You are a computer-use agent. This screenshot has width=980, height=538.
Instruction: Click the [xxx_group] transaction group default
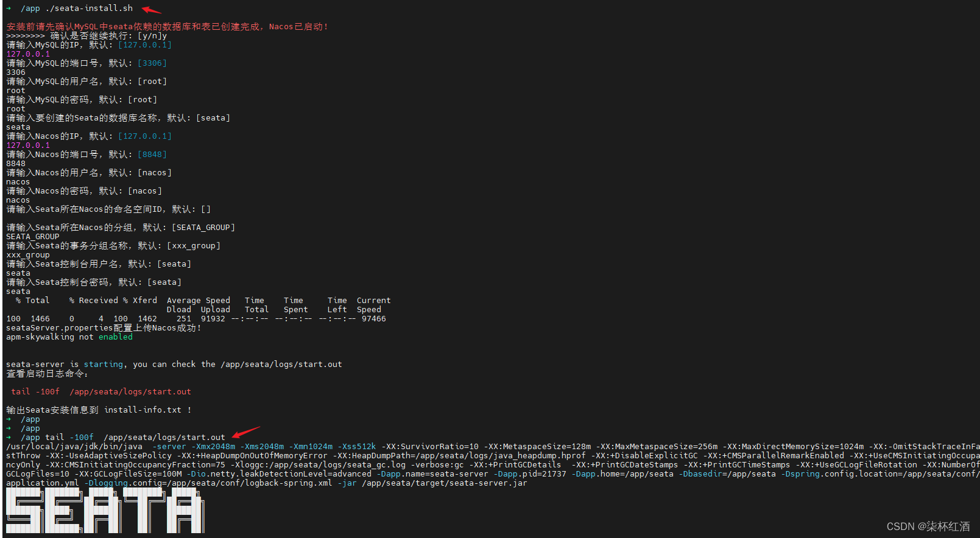(x=194, y=245)
